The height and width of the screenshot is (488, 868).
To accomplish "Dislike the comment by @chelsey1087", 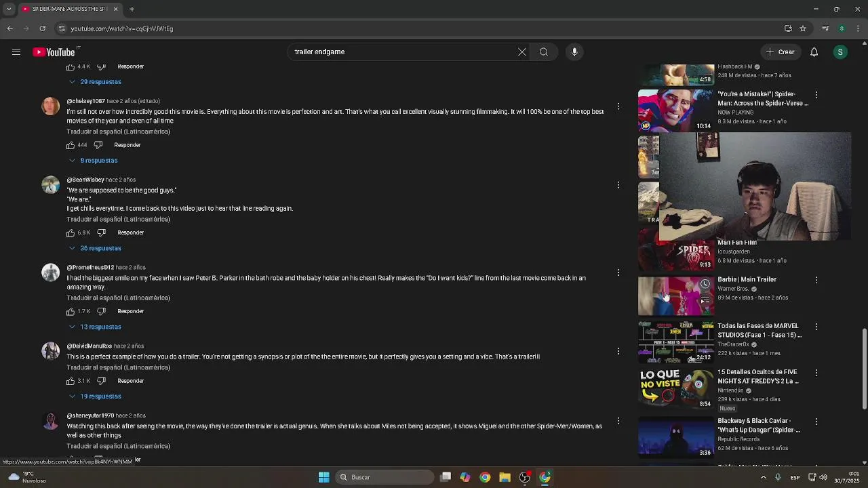I will click(98, 145).
